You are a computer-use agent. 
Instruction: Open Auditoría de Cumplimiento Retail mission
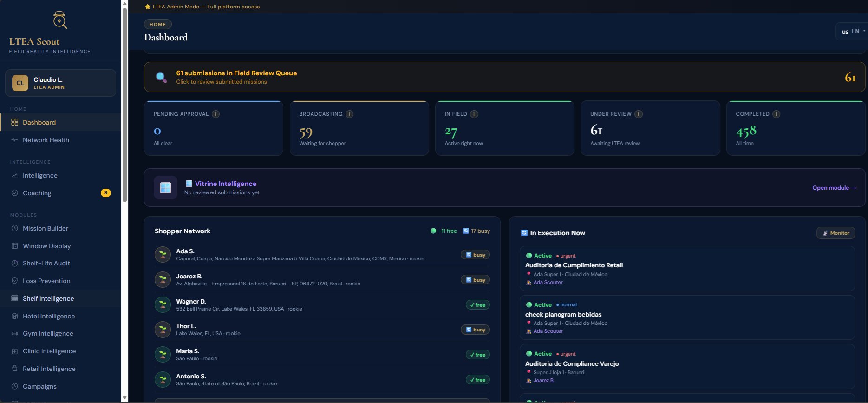point(687,269)
